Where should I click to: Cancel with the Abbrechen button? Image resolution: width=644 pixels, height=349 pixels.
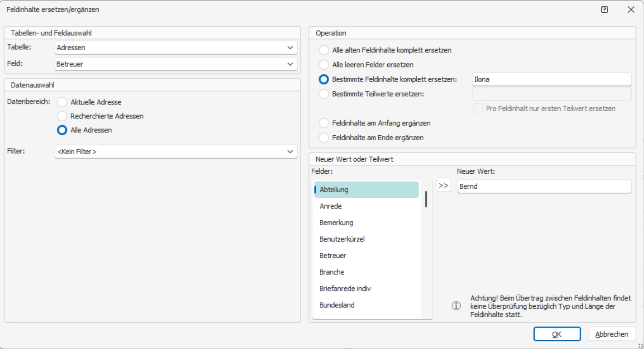pos(612,334)
